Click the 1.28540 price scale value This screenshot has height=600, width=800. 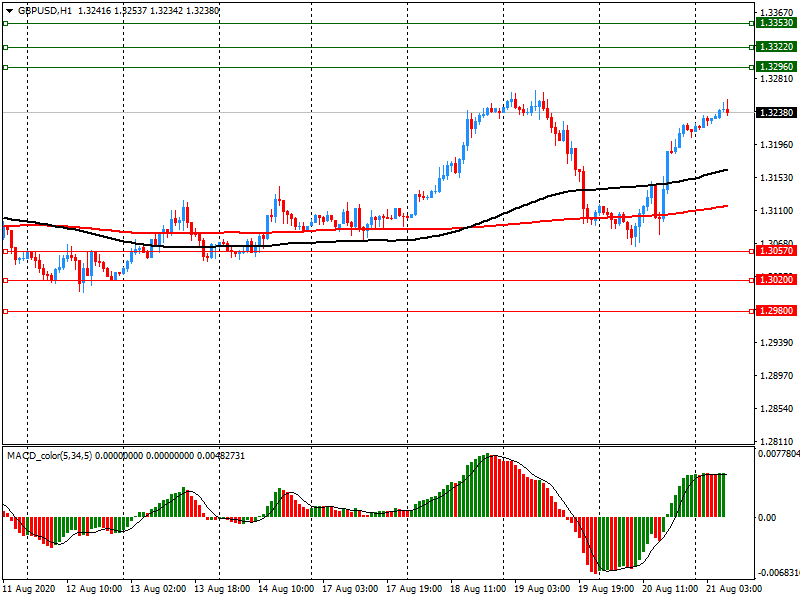pos(777,409)
